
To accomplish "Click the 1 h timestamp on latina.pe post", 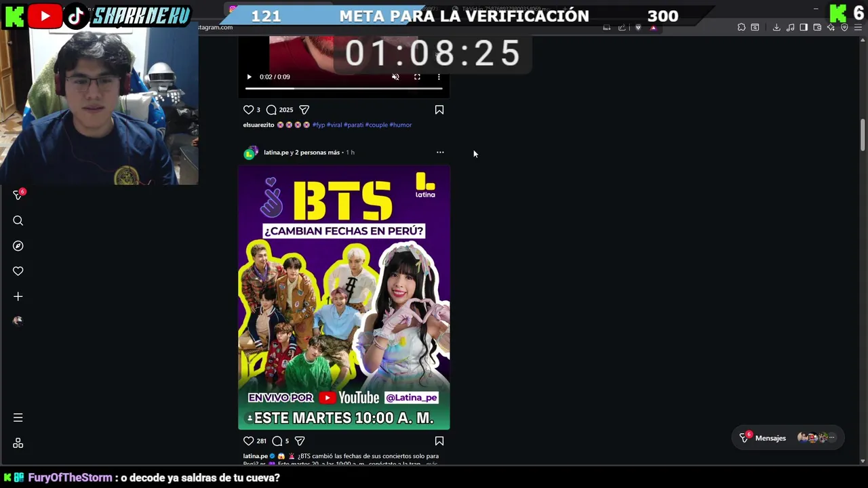I will (350, 152).
